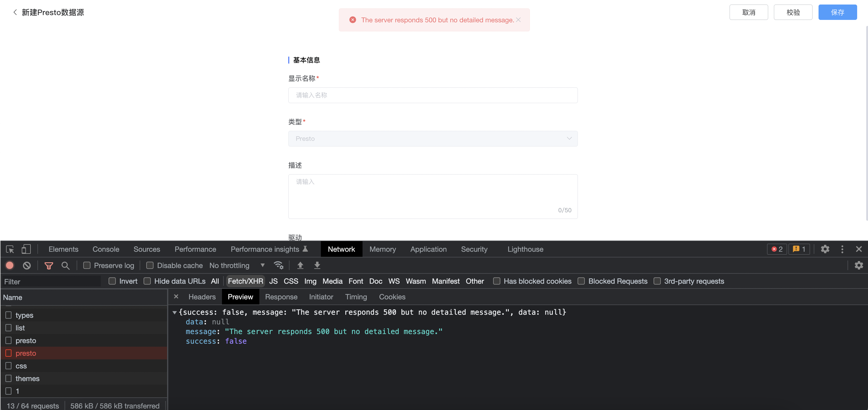Toggle the device toolbar icon
This screenshot has height=410, width=868.
(26, 249)
